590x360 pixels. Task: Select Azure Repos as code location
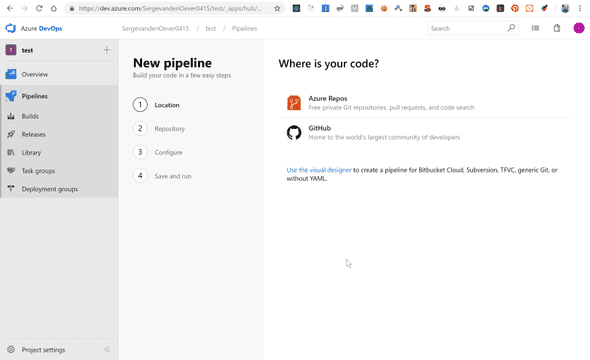[x=424, y=103]
